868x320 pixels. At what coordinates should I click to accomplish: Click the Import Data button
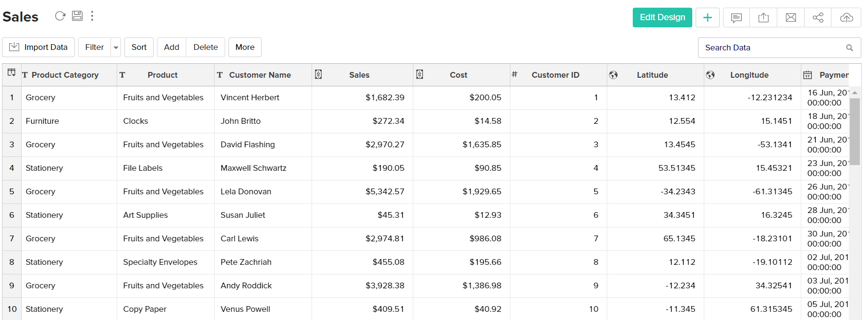(38, 47)
